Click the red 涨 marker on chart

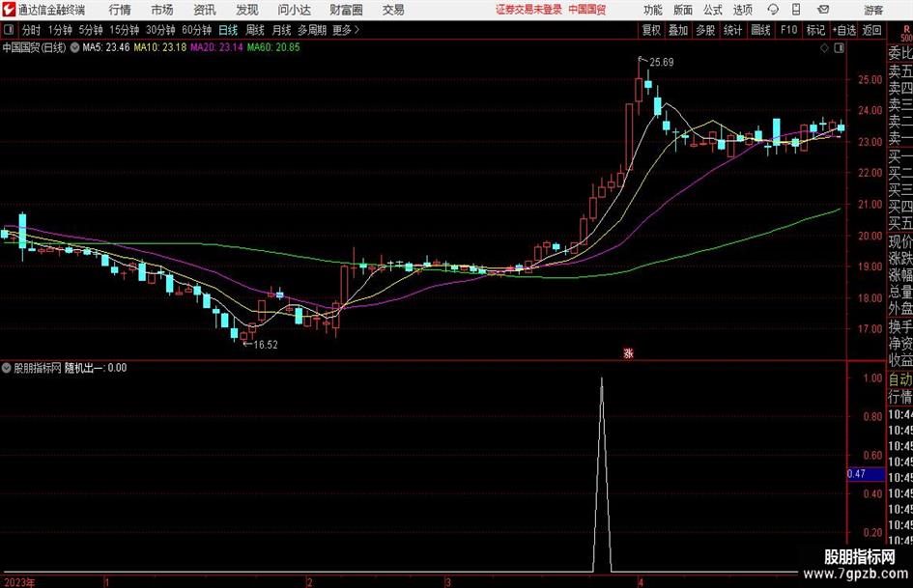pyautogui.click(x=628, y=352)
